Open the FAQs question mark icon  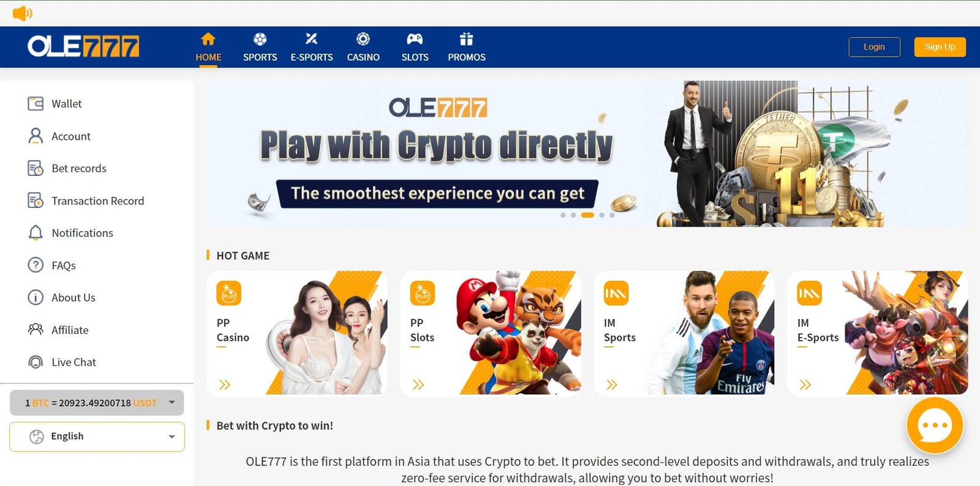pyautogui.click(x=36, y=265)
